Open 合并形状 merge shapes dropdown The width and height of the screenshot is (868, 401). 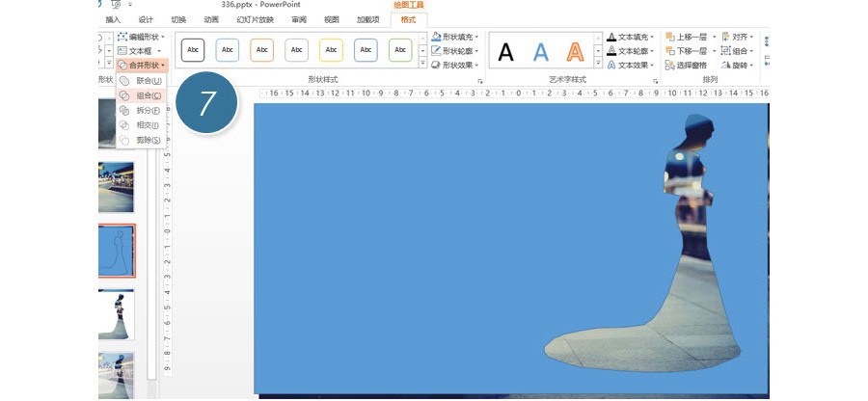coord(142,66)
